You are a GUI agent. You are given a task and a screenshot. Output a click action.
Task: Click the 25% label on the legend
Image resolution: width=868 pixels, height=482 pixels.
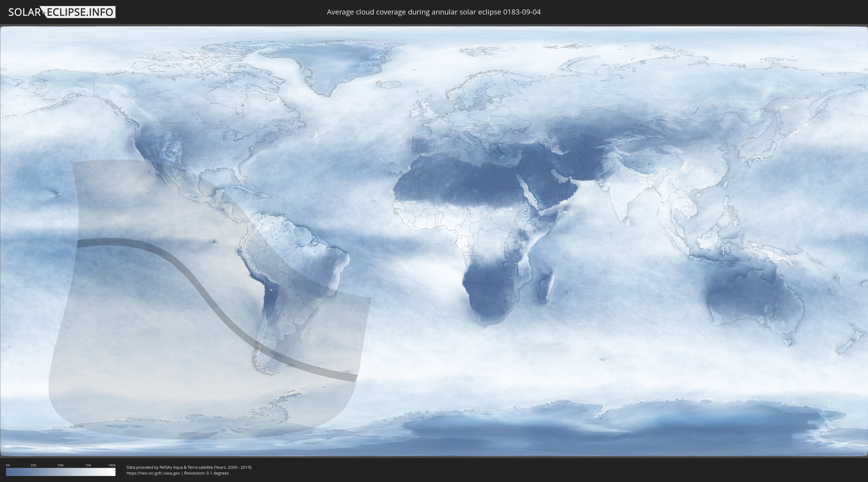[33, 465]
